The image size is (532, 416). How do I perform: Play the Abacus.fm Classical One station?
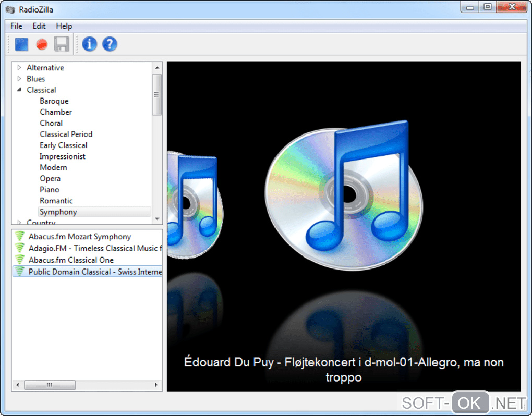(x=71, y=260)
